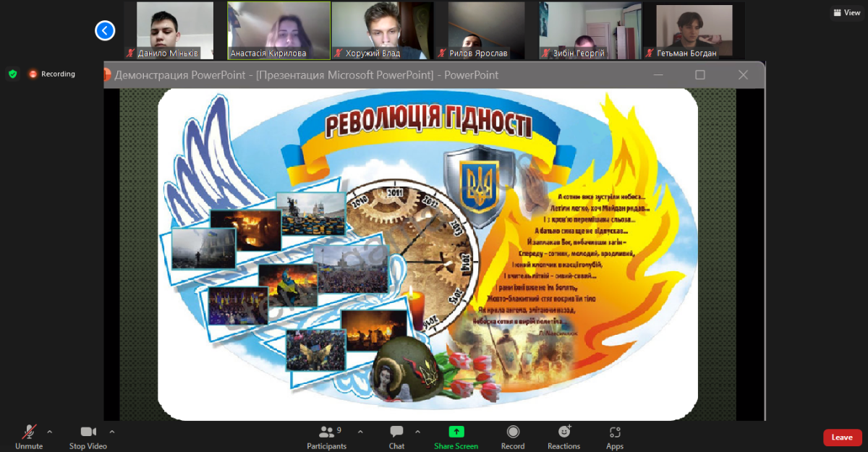Open the Chat panel

point(396,437)
